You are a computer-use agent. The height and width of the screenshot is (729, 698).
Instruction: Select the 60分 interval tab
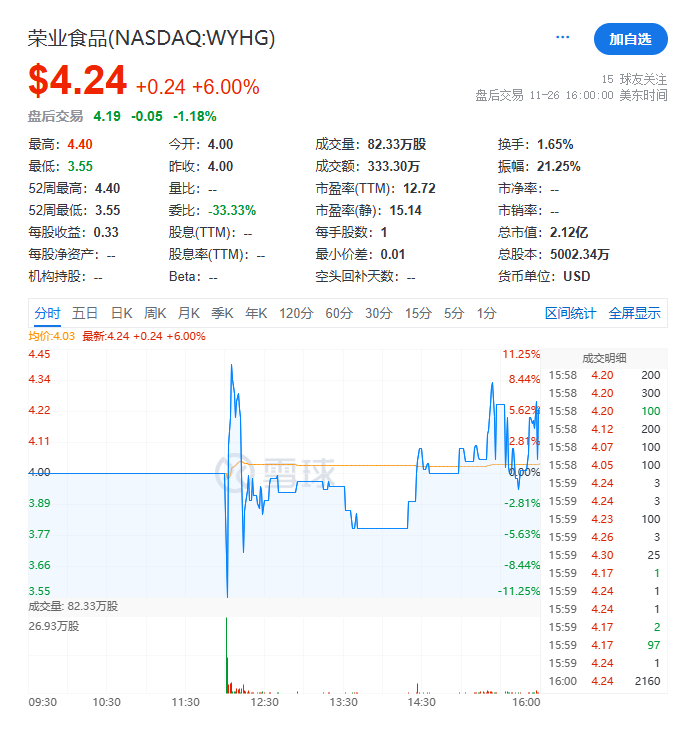pyautogui.click(x=339, y=313)
